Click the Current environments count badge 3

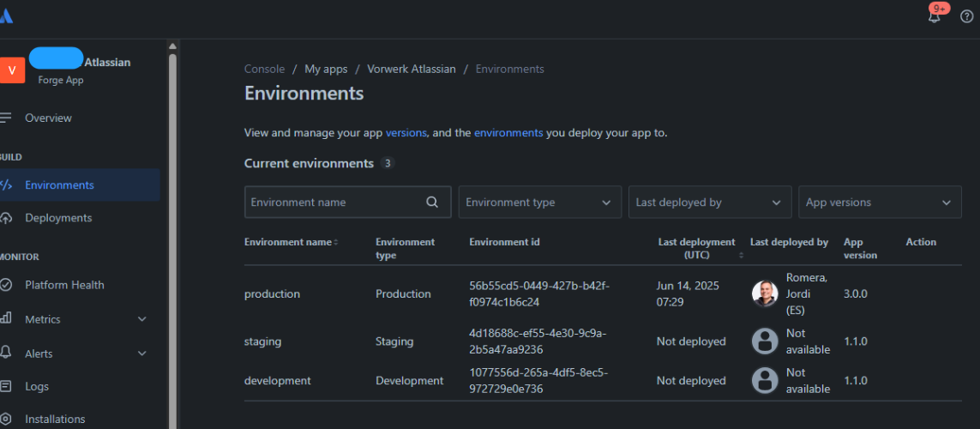(x=388, y=163)
